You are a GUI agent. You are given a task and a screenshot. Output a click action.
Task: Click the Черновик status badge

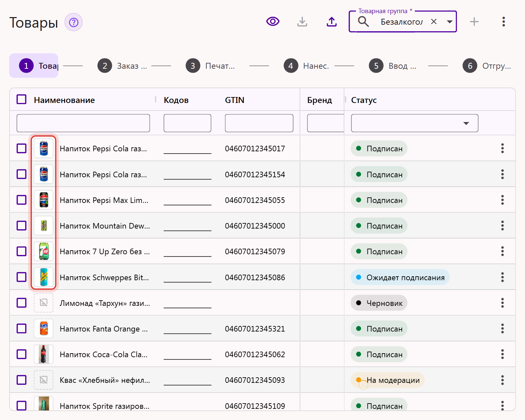[x=379, y=303]
